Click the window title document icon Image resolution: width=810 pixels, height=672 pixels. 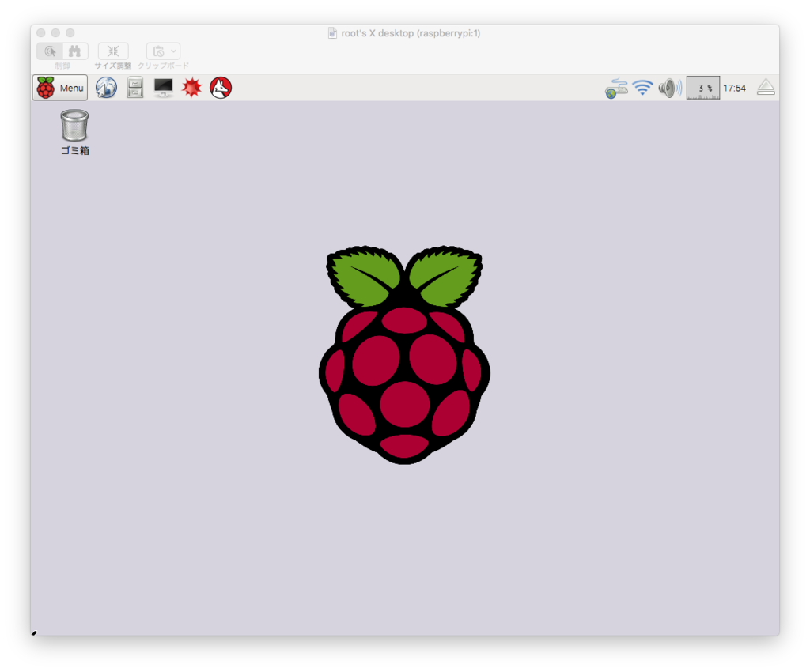click(x=333, y=33)
